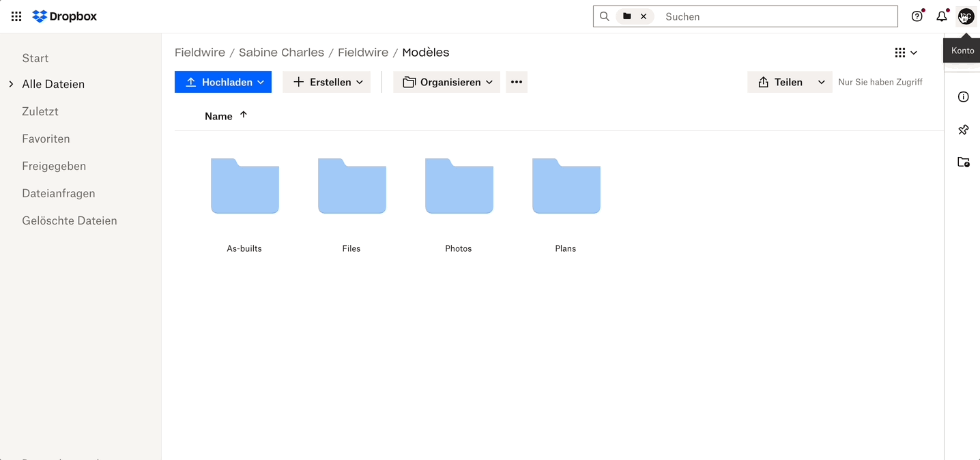Image resolution: width=980 pixels, height=460 pixels.
Task: Open the notifications bell
Action: pos(942,16)
